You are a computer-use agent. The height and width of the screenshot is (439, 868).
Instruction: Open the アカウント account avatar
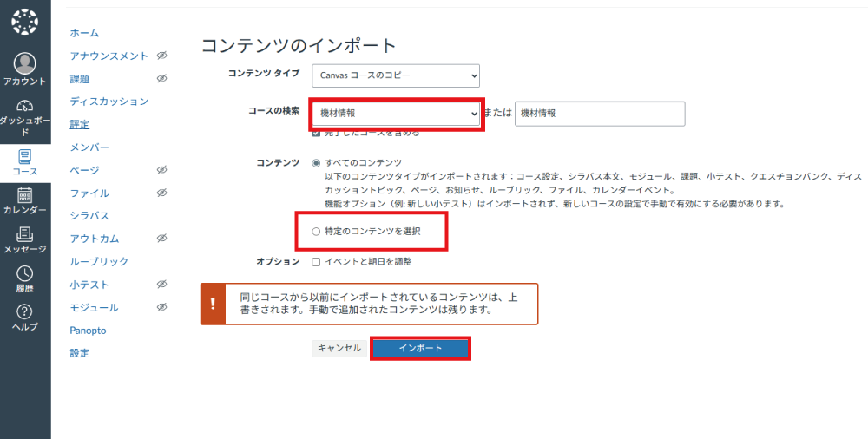(x=25, y=64)
